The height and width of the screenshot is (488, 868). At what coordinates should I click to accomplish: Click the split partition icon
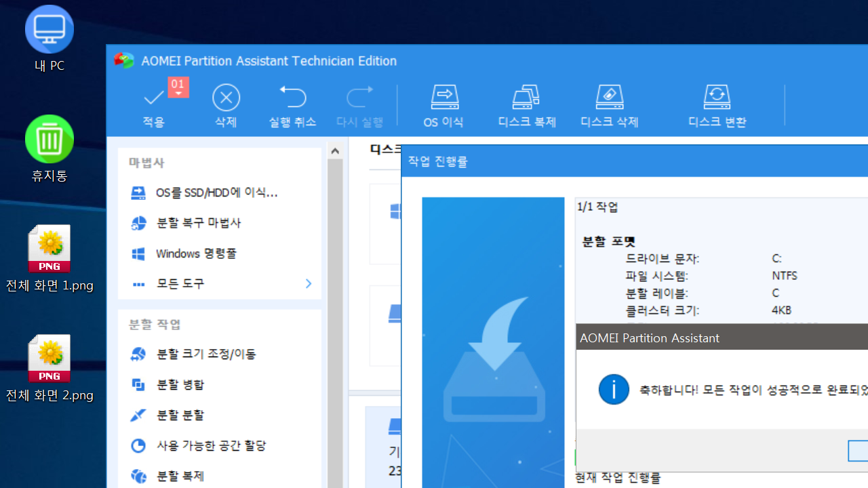(x=138, y=415)
